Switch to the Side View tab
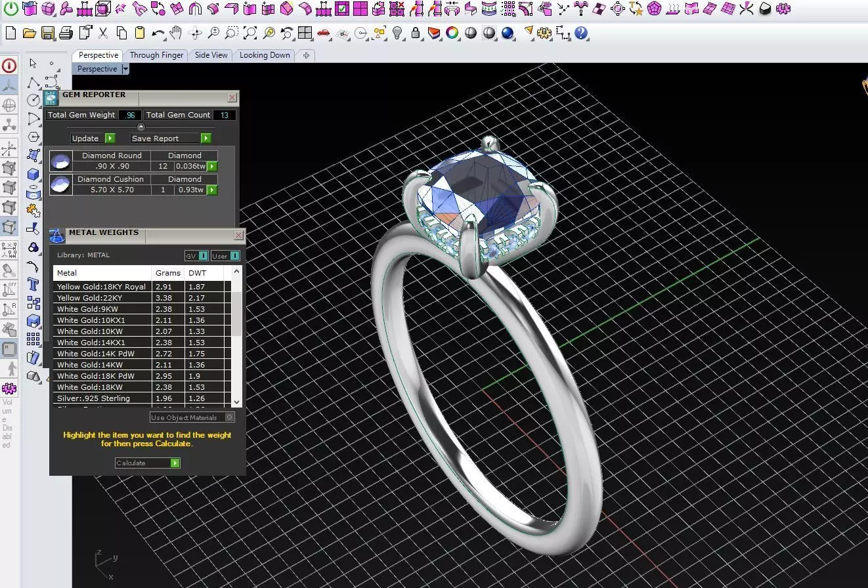 click(x=211, y=55)
